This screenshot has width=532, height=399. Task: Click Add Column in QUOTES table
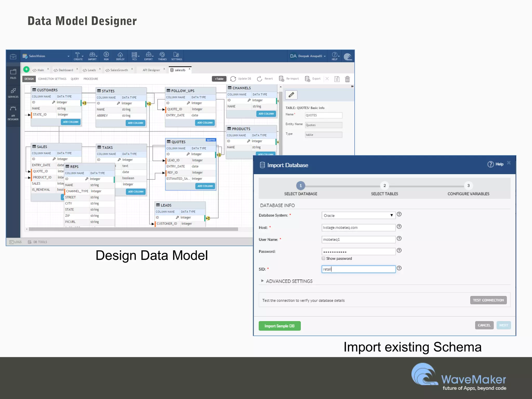coord(205,186)
